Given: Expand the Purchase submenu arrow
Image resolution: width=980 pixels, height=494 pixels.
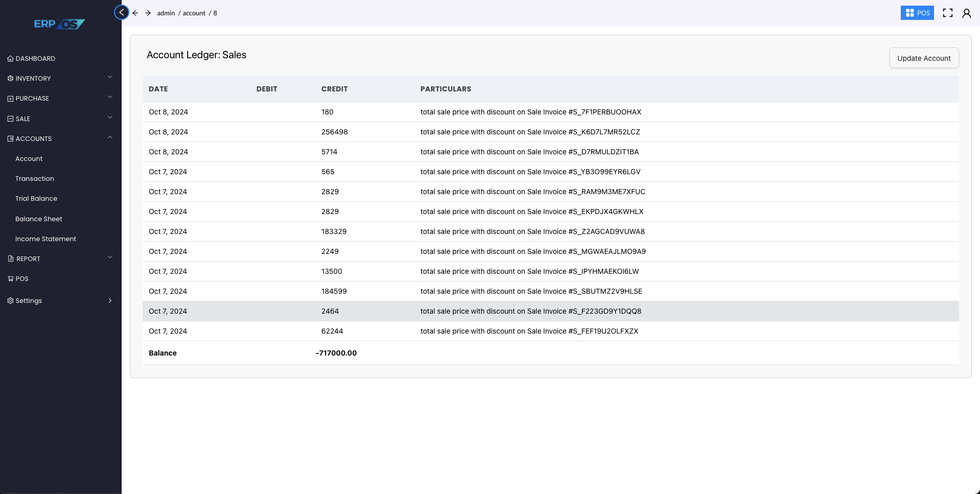Looking at the screenshot, I should [x=110, y=97].
